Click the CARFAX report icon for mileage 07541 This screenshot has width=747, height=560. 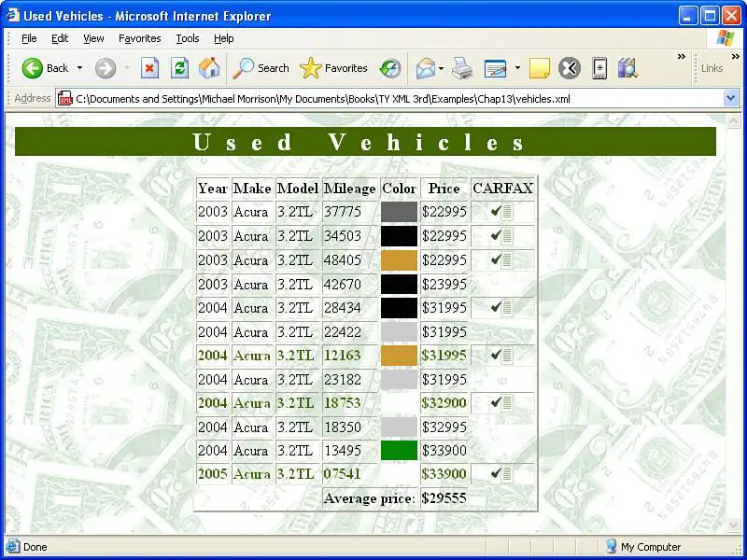[x=501, y=474]
